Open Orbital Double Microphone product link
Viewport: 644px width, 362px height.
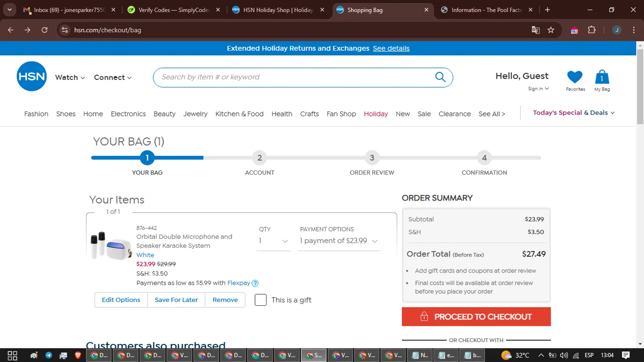coord(184,241)
